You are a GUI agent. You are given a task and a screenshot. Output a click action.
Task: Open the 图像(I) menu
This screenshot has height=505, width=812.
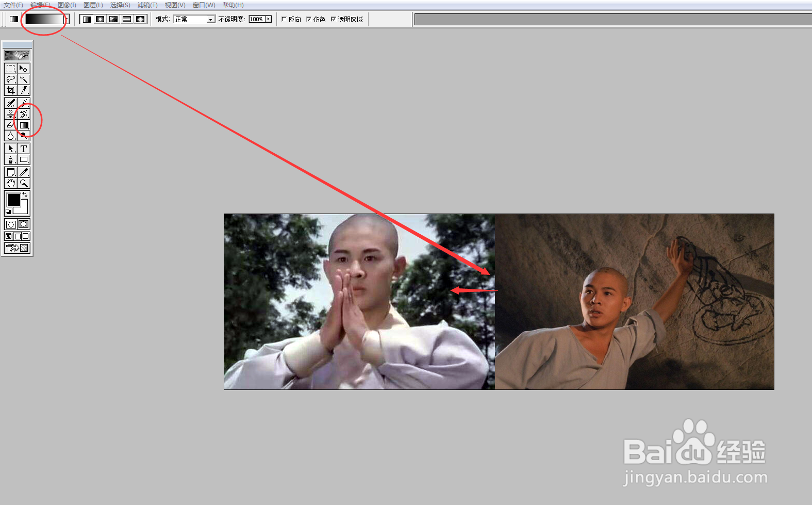coord(67,5)
